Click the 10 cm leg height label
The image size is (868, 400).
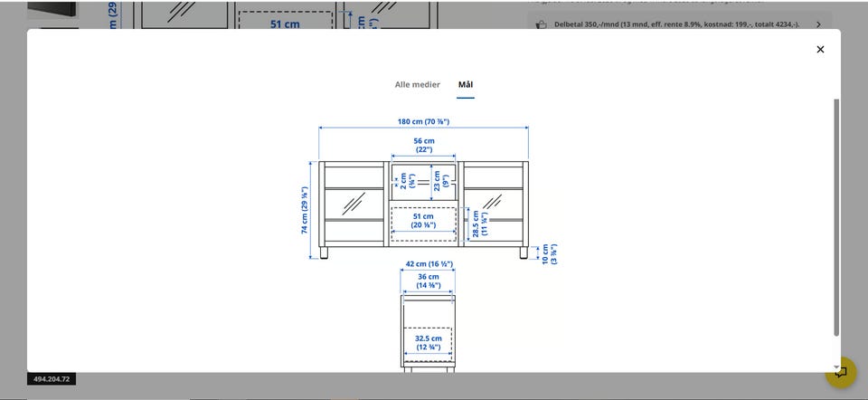click(x=549, y=253)
